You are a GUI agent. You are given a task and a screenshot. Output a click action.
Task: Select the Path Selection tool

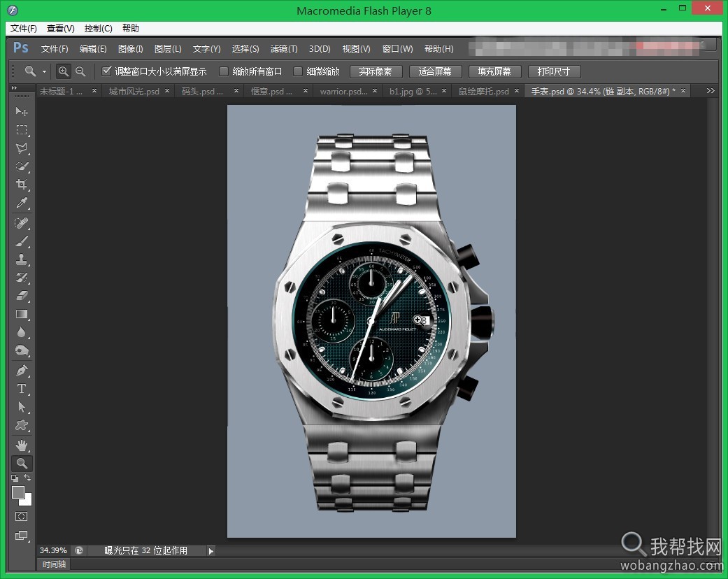pos(22,407)
